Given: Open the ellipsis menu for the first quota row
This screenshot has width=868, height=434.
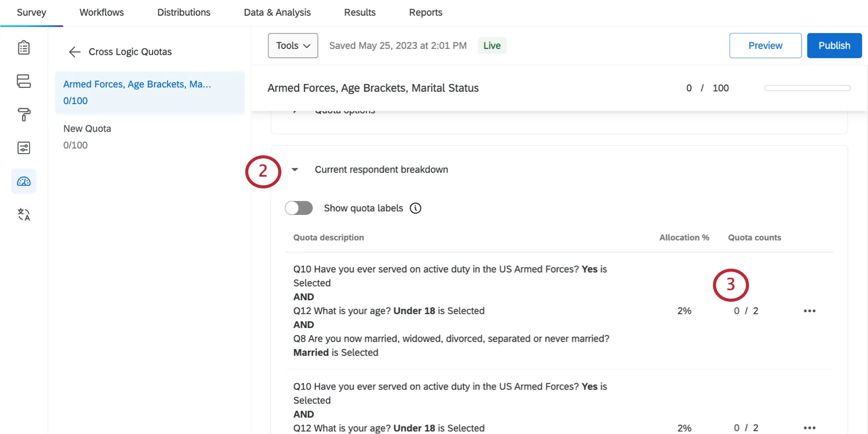Looking at the screenshot, I should [809, 310].
